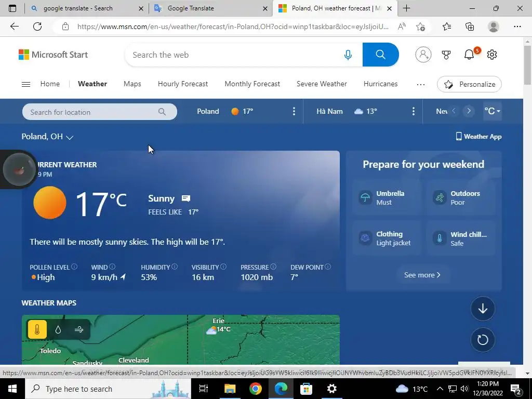The height and width of the screenshot is (399, 532).
Task: Open the Weather App link
Action: point(478,137)
